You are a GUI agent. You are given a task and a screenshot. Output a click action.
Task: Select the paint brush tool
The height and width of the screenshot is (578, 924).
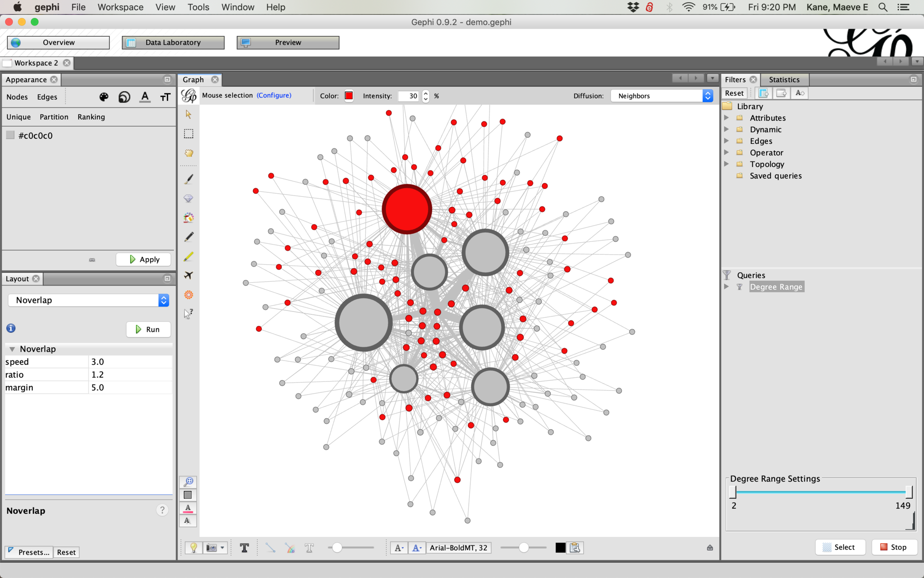[x=188, y=179]
